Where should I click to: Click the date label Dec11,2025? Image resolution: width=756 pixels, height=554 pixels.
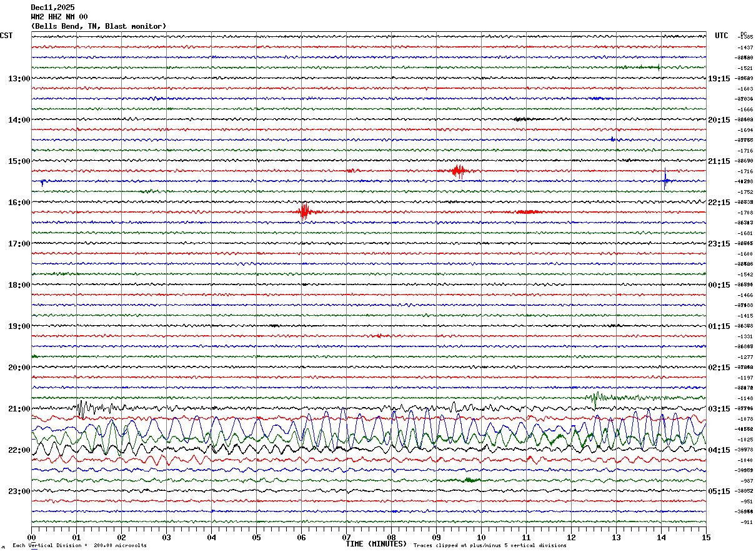[52, 8]
